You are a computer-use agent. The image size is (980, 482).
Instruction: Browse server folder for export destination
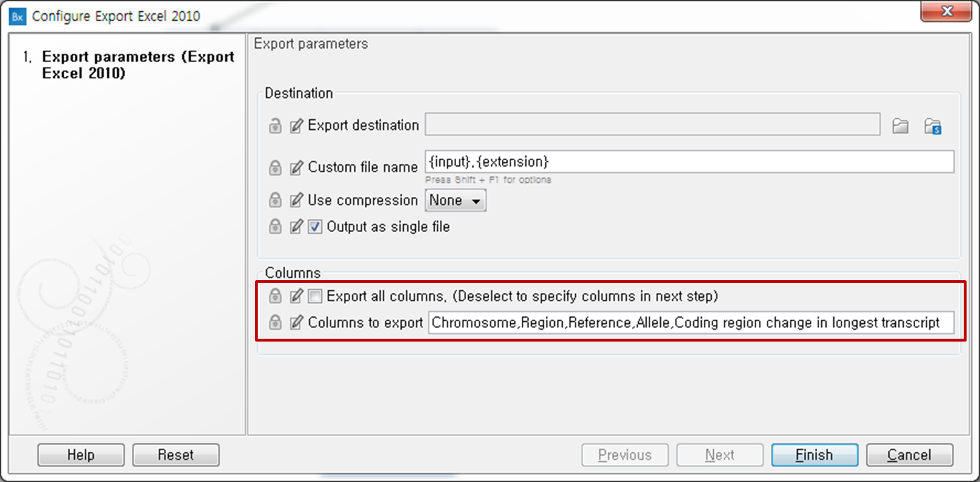tap(933, 126)
